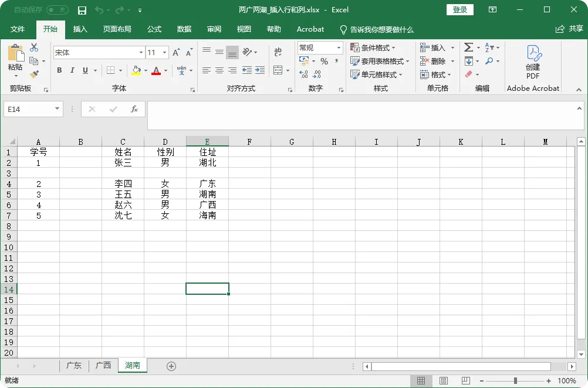Click the Increase Indent icon

click(260, 70)
